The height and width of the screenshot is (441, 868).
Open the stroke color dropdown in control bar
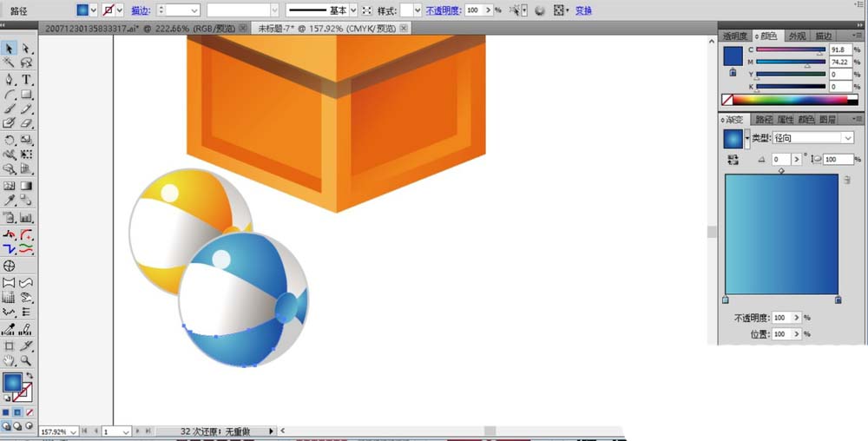coord(120,10)
